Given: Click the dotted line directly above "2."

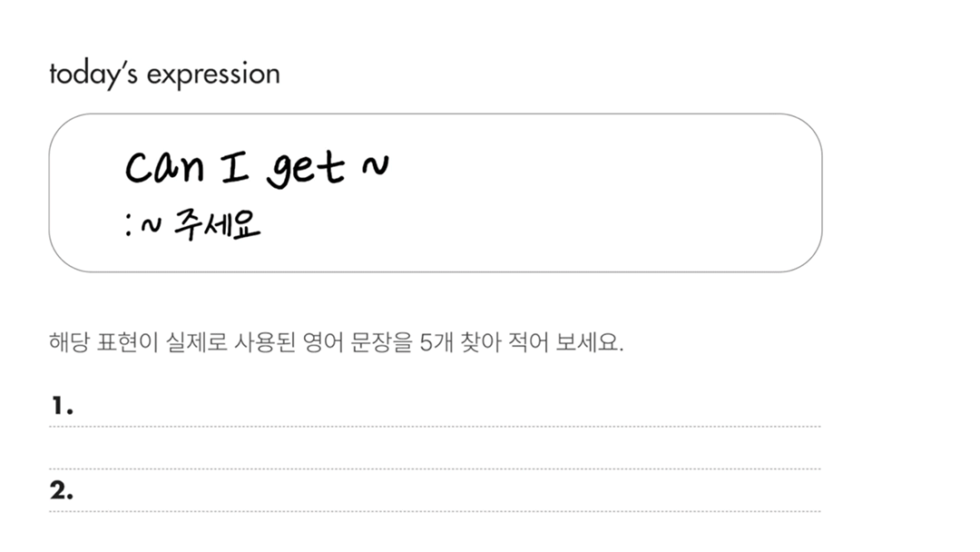Looking at the screenshot, I should 436,469.
